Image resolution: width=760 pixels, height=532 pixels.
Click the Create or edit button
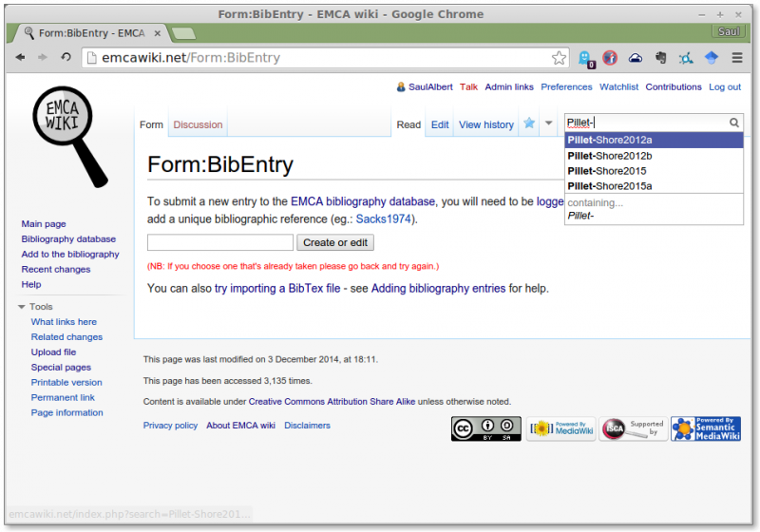335,242
